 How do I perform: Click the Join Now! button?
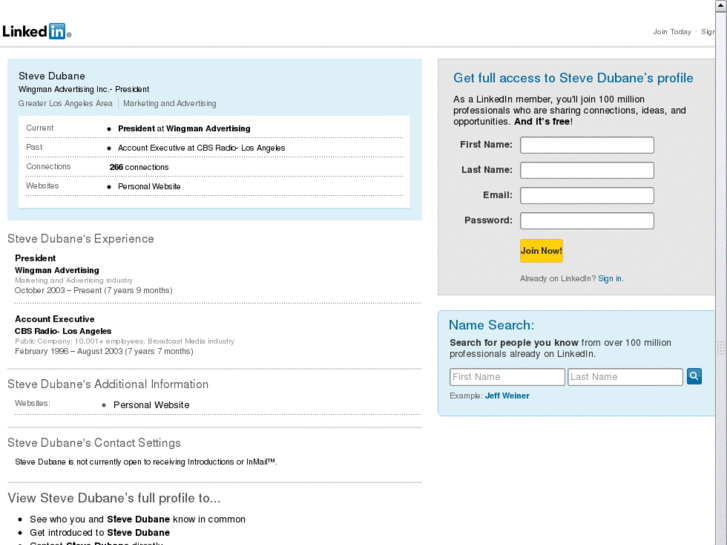[541, 251]
